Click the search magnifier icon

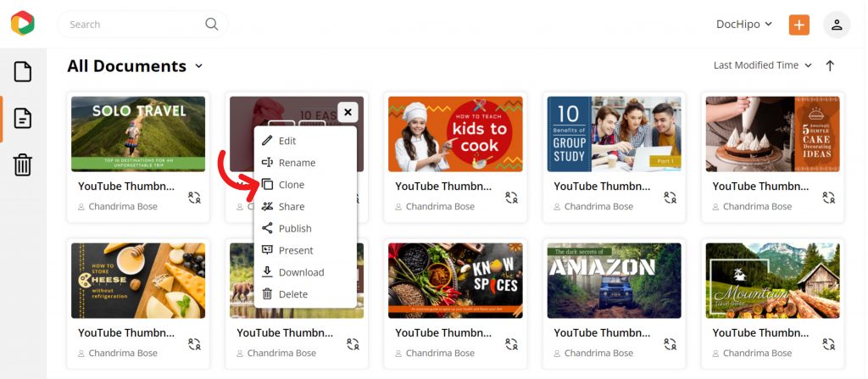211,24
